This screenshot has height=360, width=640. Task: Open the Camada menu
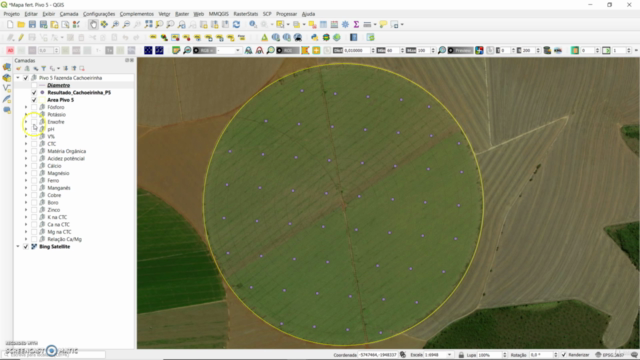[69, 14]
